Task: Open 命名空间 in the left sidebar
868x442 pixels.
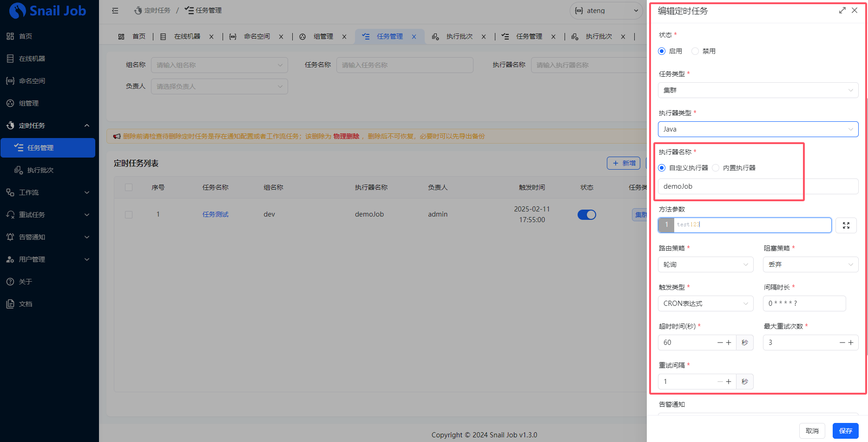Action: tap(32, 81)
